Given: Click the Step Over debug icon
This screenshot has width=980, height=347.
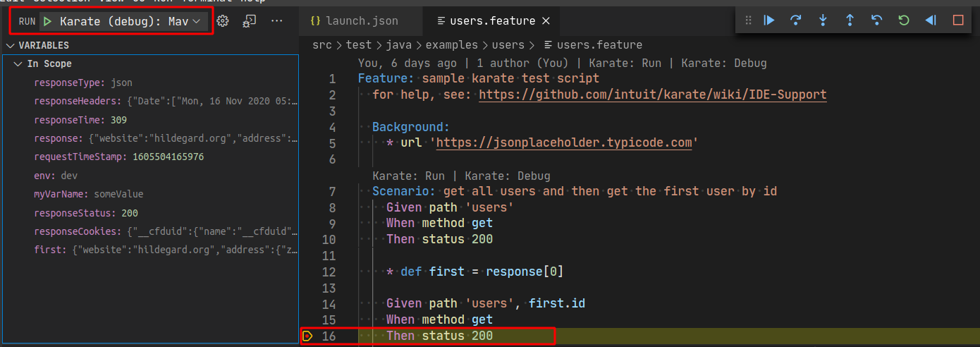Looking at the screenshot, I should click(796, 20).
